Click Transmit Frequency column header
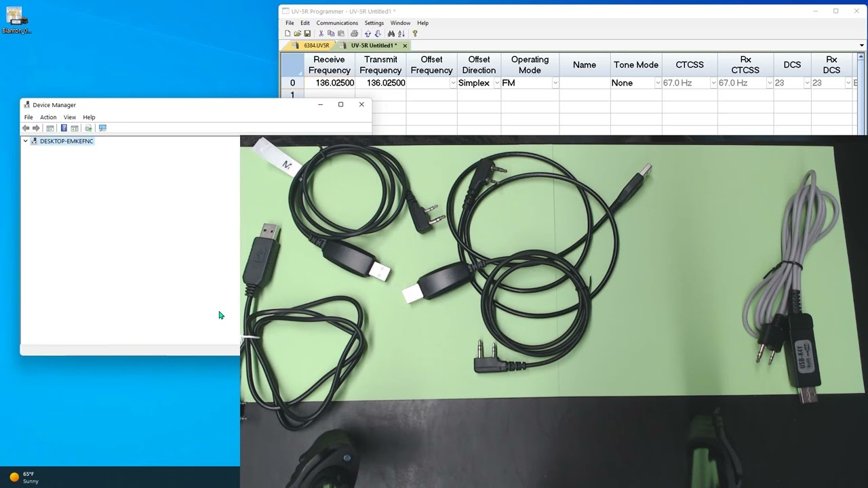 (x=380, y=65)
